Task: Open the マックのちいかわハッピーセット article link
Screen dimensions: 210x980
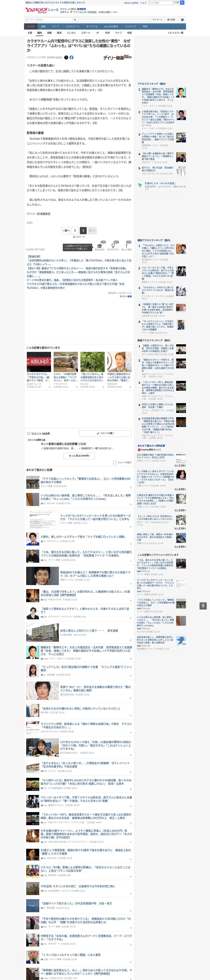Action: pos(95,517)
